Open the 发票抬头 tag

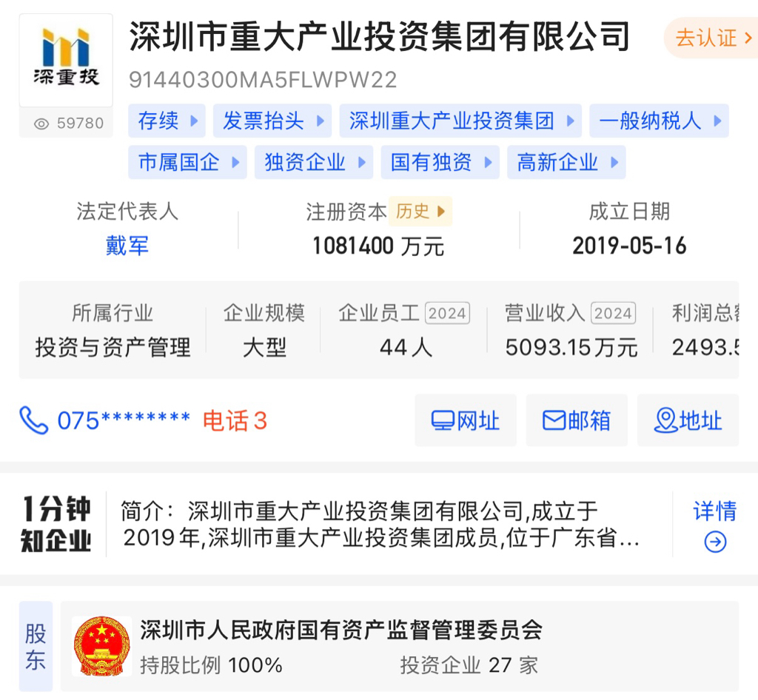pyautogui.click(x=272, y=121)
